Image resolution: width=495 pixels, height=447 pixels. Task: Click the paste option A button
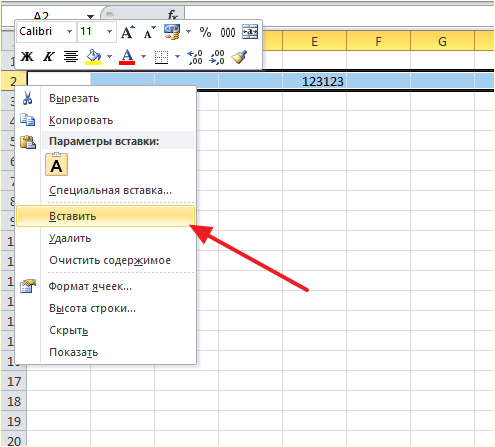click(x=56, y=164)
